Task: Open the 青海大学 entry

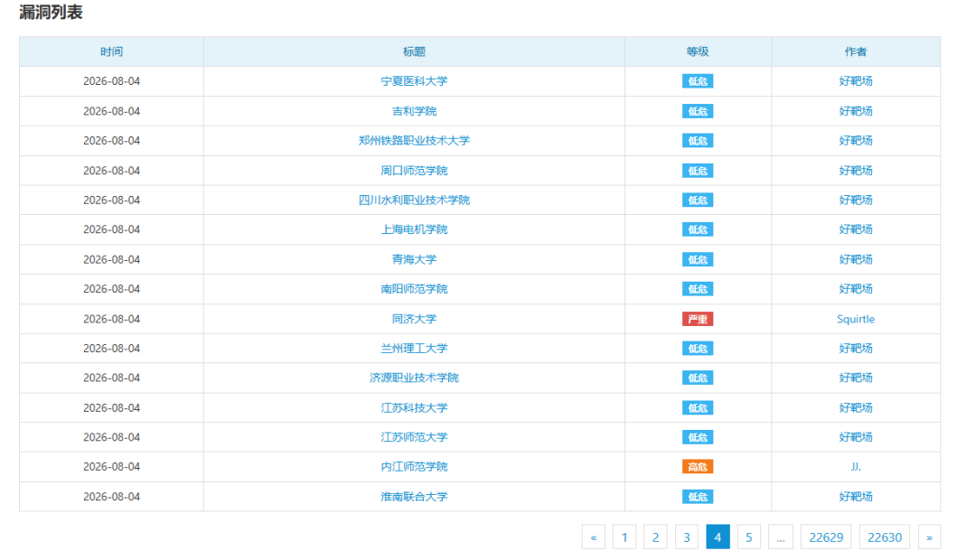Action: pos(414,259)
